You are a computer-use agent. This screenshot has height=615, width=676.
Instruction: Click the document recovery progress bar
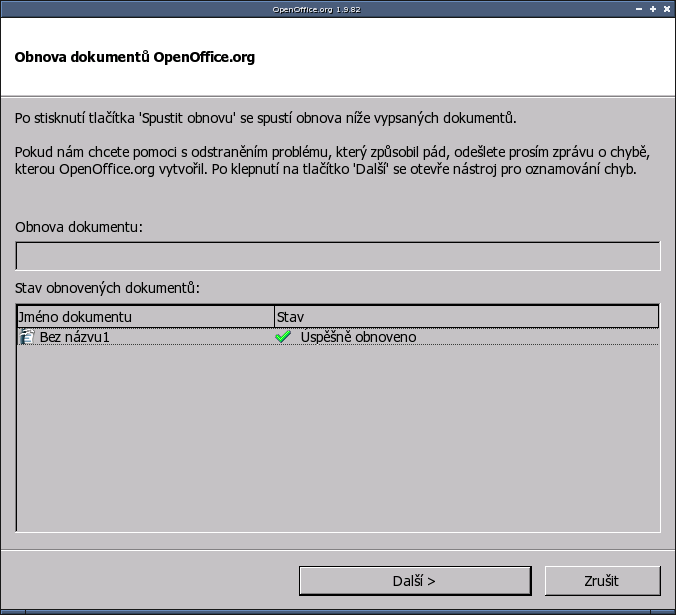337,256
